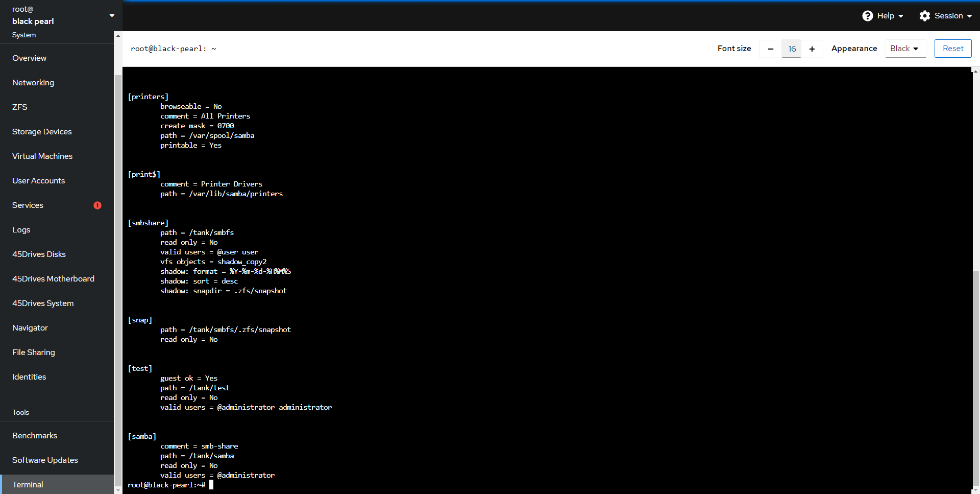The image size is (980, 494).
Task: Select the font size value field
Action: tap(791, 49)
